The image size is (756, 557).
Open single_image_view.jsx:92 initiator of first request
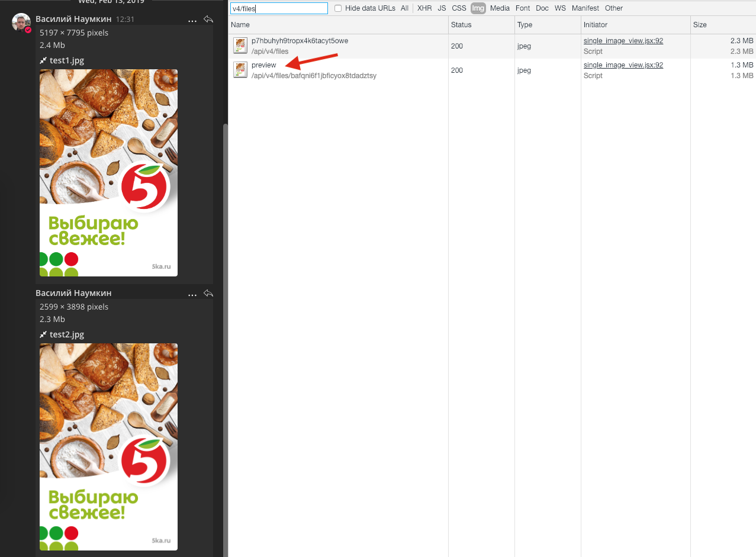point(623,41)
